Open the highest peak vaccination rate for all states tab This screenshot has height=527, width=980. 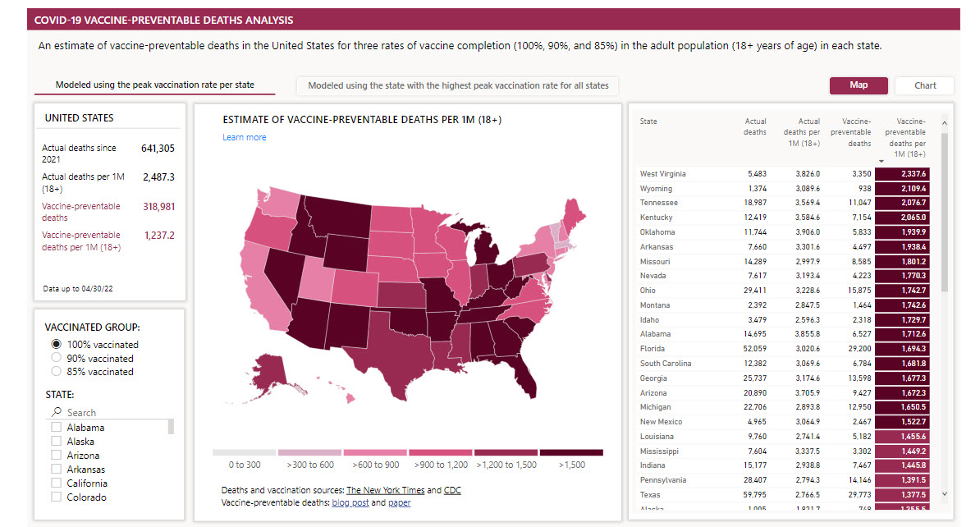coord(458,85)
